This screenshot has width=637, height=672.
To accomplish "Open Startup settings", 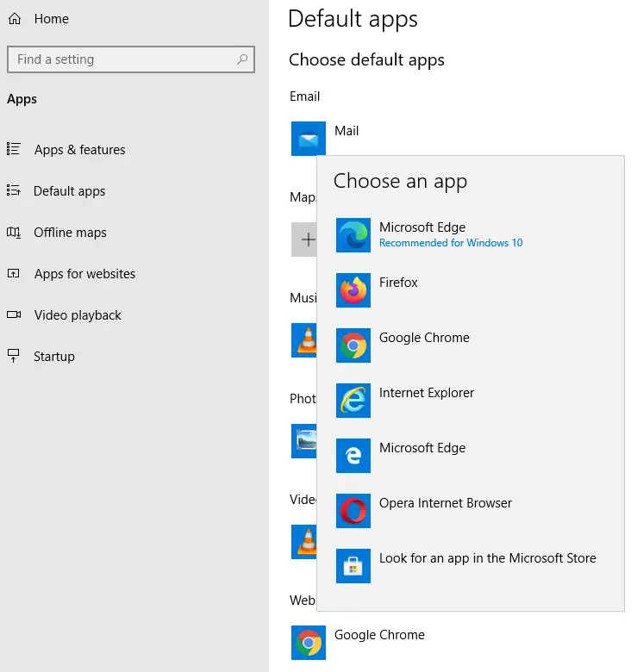I will coord(54,357).
